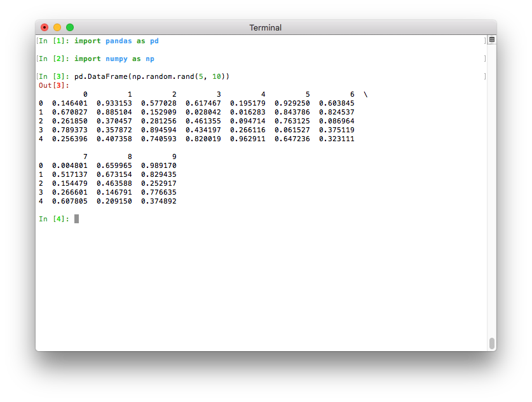Click the right-side mark bracket of line In [1]
532x402 pixels.
pyautogui.click(x=484, y=41)
